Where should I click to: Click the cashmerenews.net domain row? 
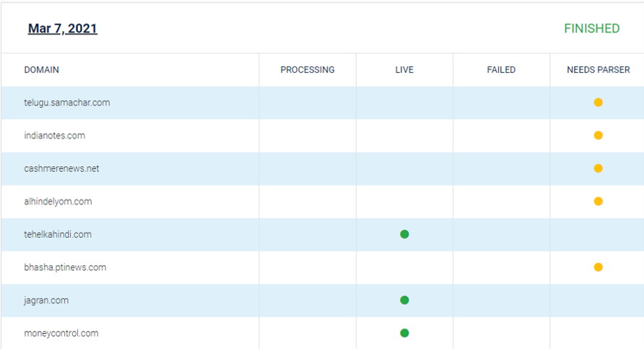tap(323, 168)
